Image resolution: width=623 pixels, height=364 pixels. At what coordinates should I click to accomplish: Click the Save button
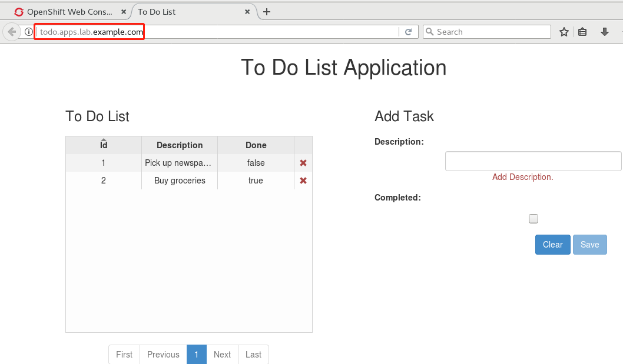coord(589,245)
